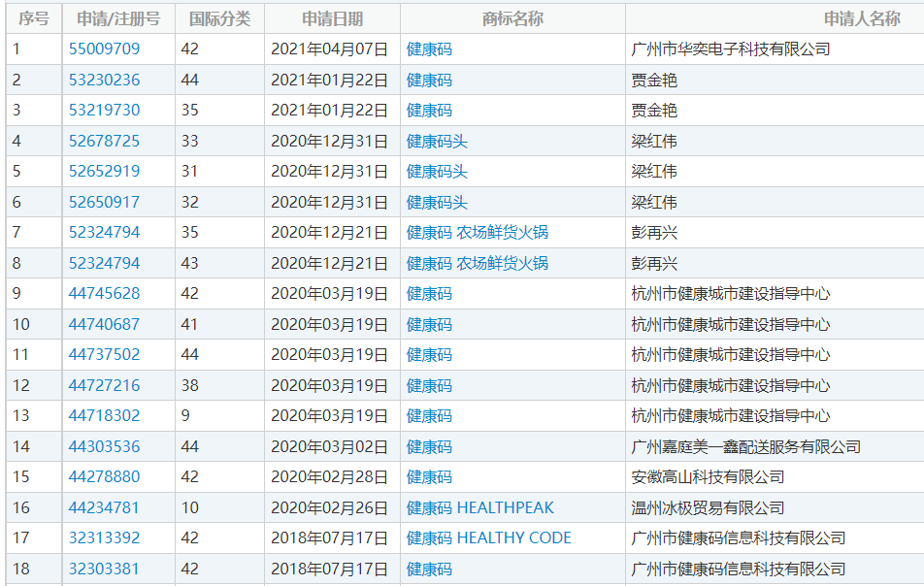Open registration number 32313392
Viewport: 924px width, 586px height.
click(x=104, y=537)
